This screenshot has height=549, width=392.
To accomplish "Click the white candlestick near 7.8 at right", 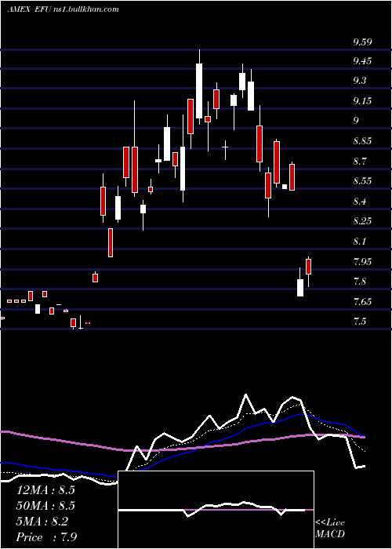I will point(300,288).
